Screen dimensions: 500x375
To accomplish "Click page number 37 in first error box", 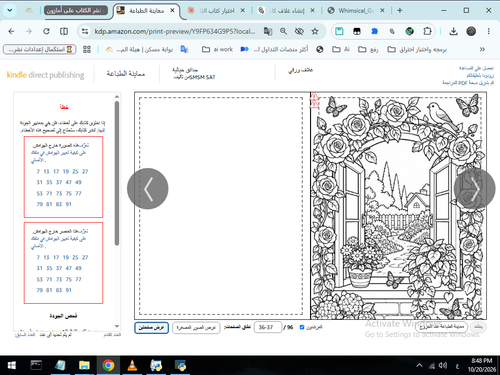I will [x=59, y=182].
